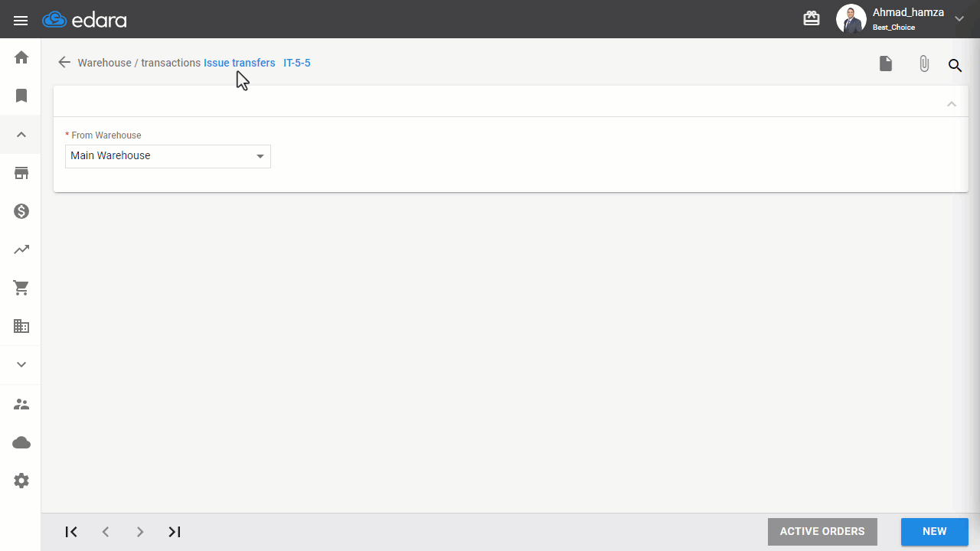Open the shopping cart sidebar icon
This screenshot has height=551, width=980.
(x=21, y=288)
